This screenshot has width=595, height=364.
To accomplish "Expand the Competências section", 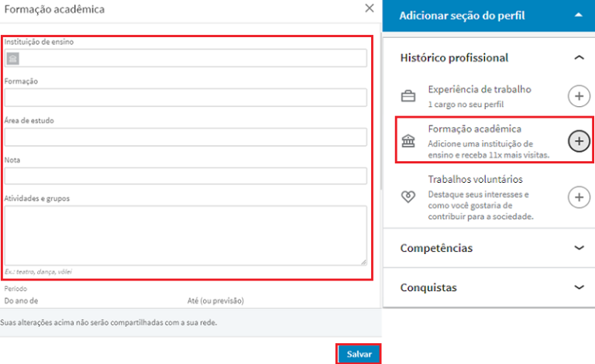I will [x=578, y=248].
